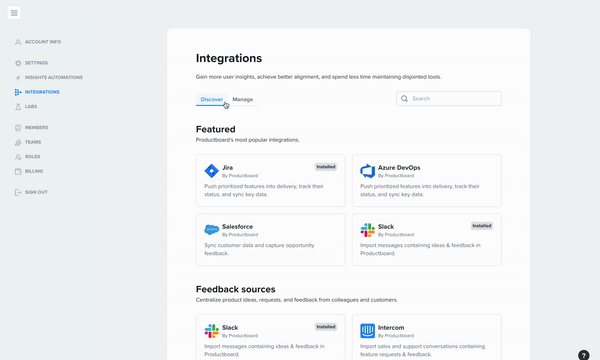
Task: Go to Insights Automations section
Action: click(x=54, y=78)
